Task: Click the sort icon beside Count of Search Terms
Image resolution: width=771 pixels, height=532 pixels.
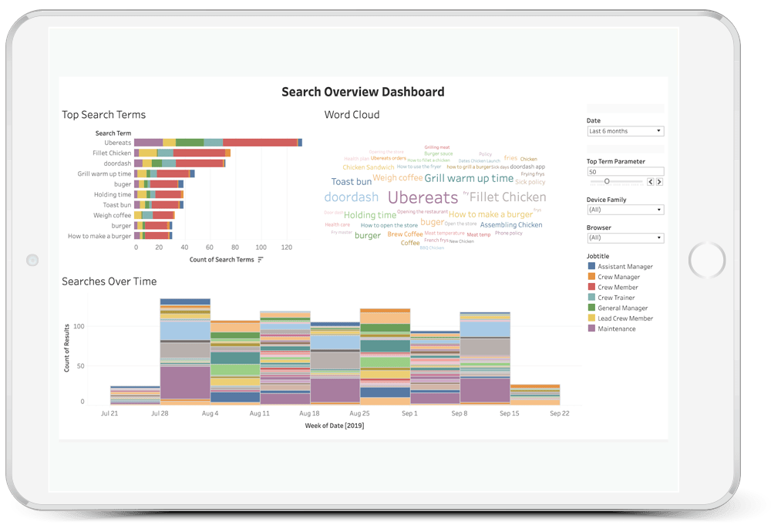Action: (261, 260)
